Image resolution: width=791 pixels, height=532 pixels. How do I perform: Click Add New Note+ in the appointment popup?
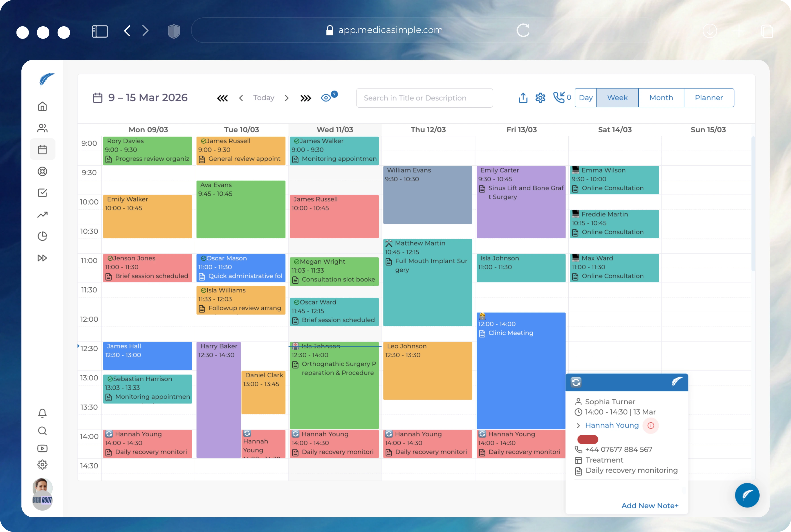[650, 505]
